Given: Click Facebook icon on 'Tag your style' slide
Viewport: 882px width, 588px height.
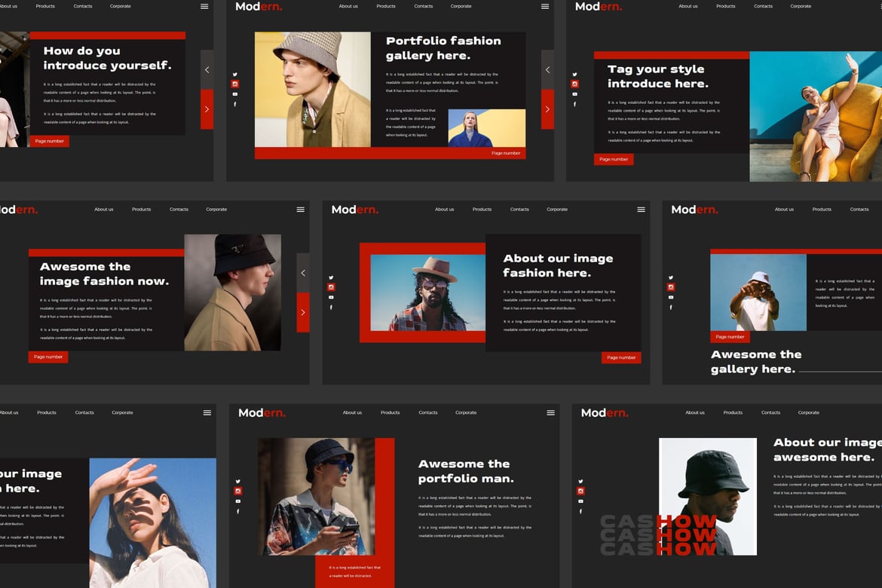Looking at the screenshot, I should click(574, 104).
